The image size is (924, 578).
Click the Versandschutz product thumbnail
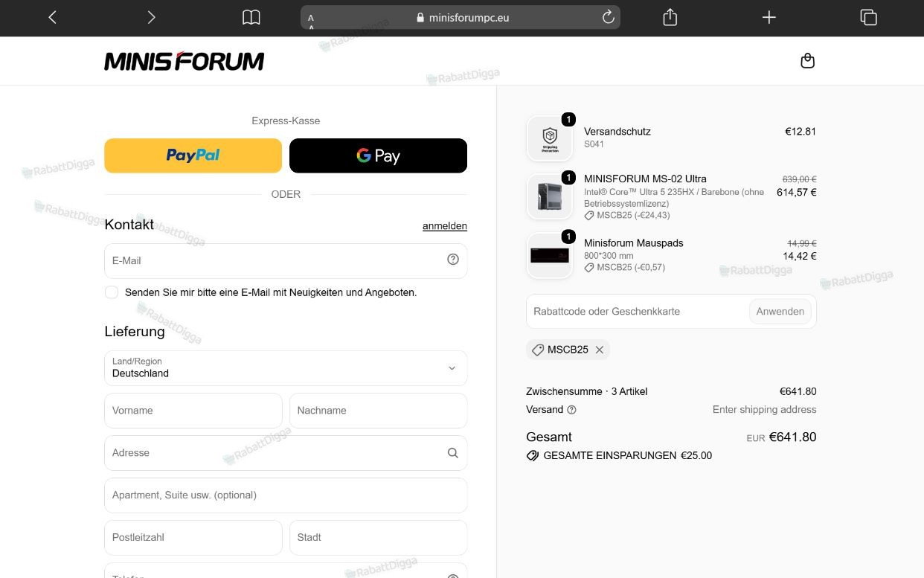pyautogui.click(x=550, y=138)
